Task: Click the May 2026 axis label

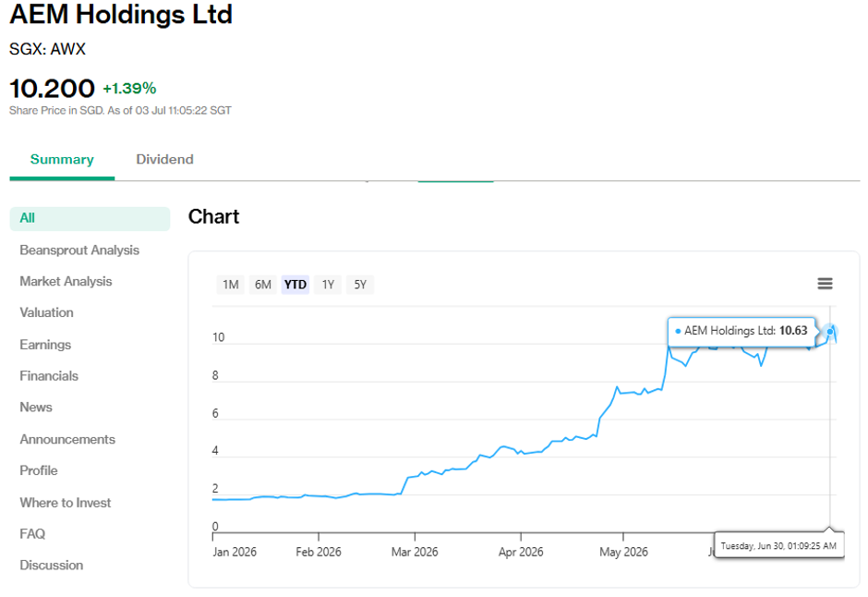Action: pyautogui.click(x=624, y=552)
